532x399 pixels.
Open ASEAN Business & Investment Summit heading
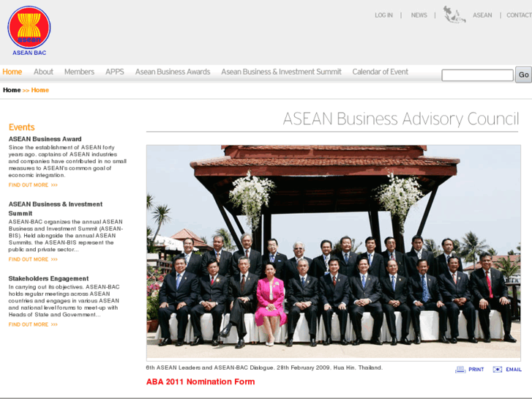tap(56, 209)
